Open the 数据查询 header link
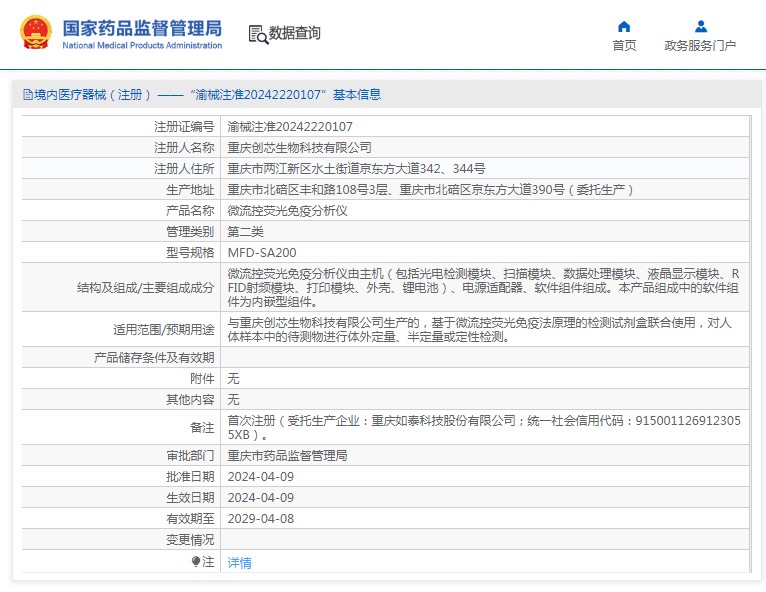The image size is (766, 592). click(295, 34)
